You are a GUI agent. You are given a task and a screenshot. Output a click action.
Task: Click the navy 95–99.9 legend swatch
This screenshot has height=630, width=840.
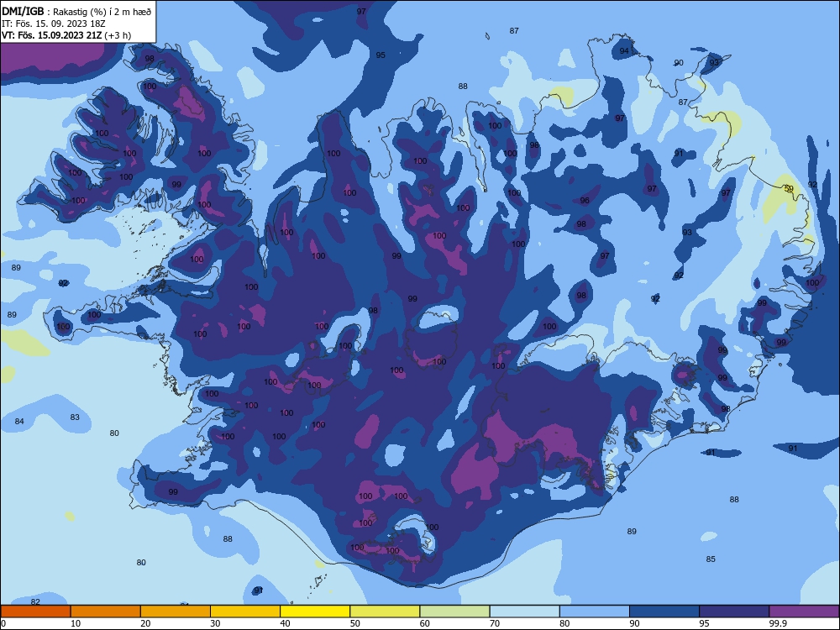(x=734, y=612)
